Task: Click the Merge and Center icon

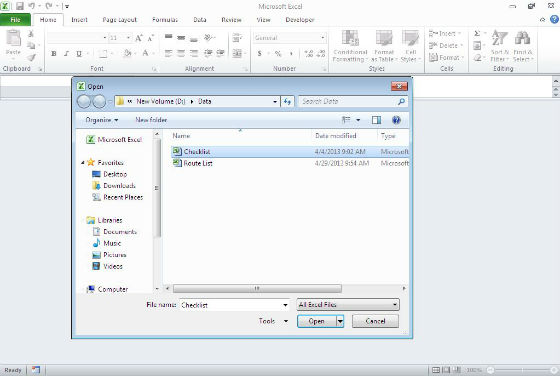Action: tap(237, 54)
